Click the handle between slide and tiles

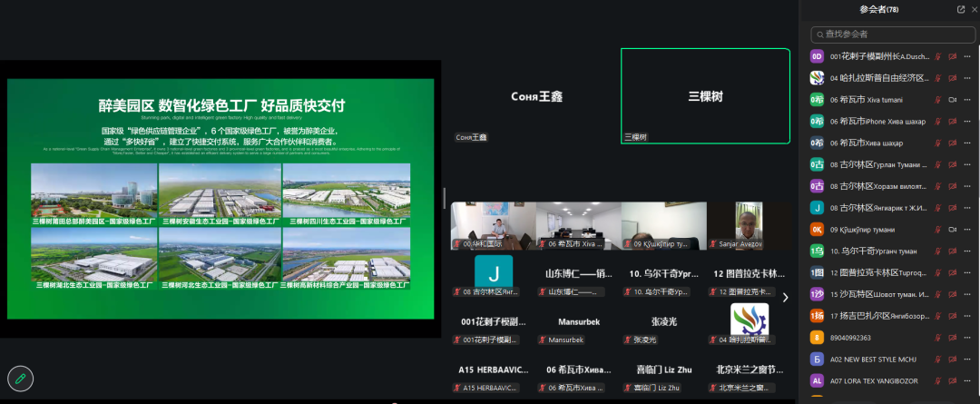445,198
